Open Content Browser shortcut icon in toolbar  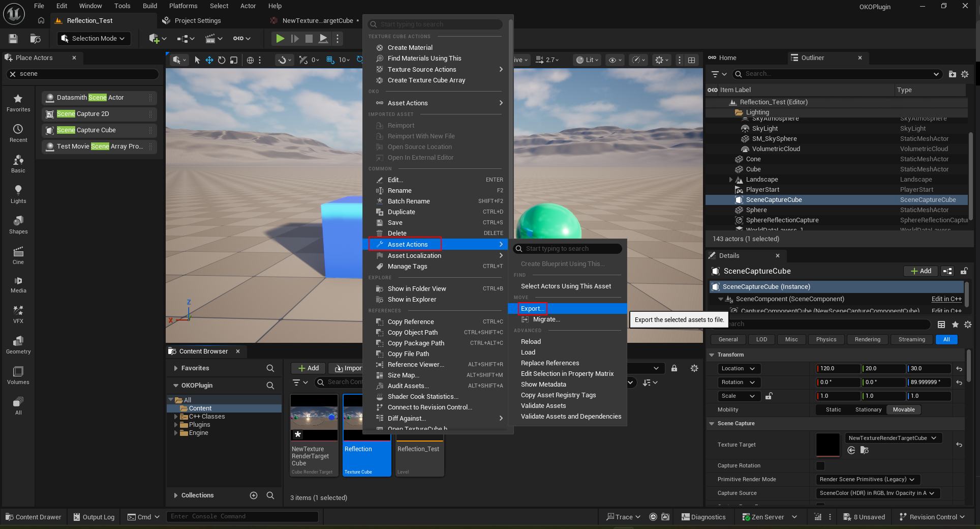[35, 39]
